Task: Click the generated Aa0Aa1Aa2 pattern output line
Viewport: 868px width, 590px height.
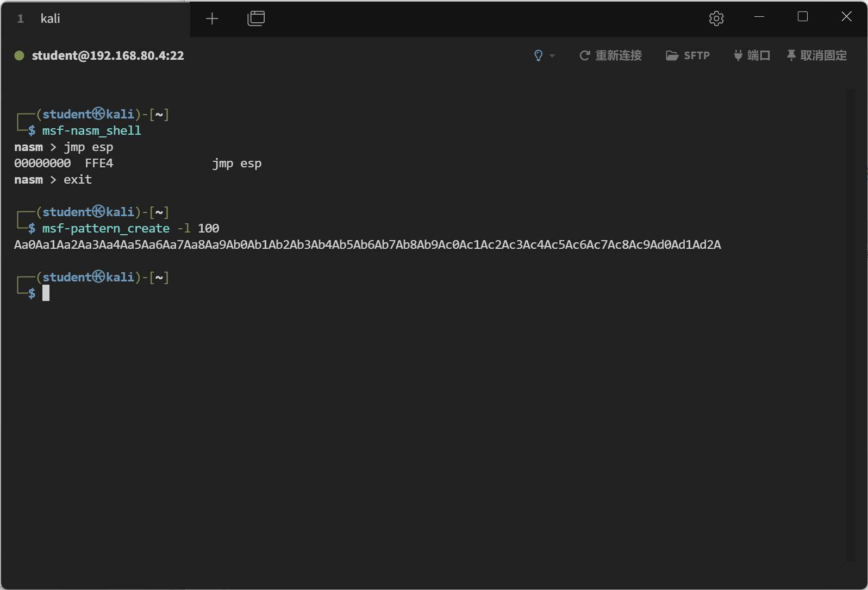Action: click(x=367, y=245)
